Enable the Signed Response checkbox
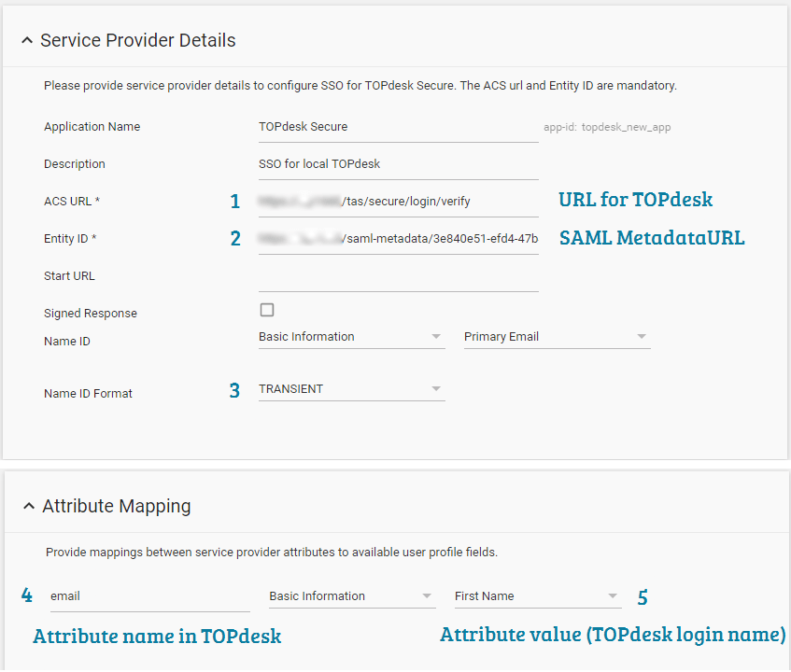The image size is (791, 672). point(266,309)
